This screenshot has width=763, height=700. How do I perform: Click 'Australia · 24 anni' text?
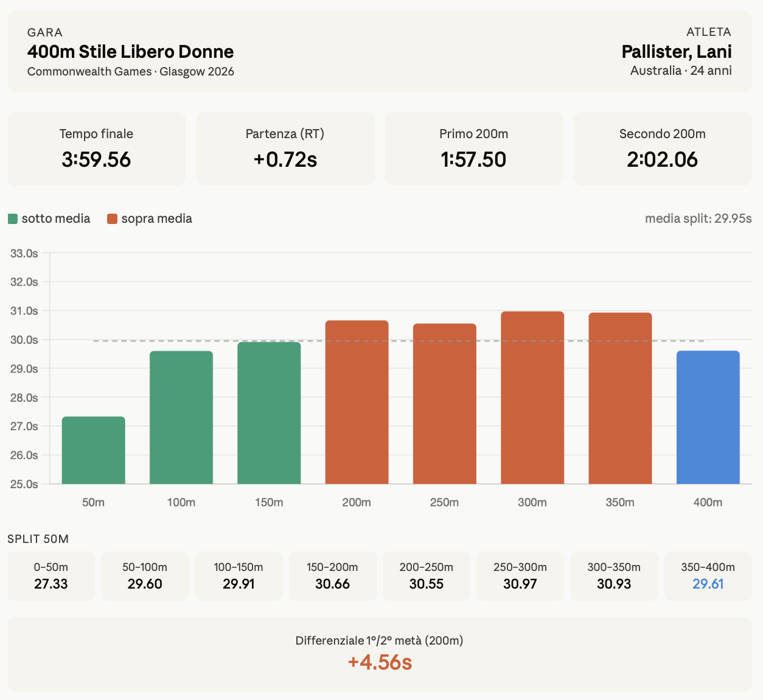pos(681,71)
